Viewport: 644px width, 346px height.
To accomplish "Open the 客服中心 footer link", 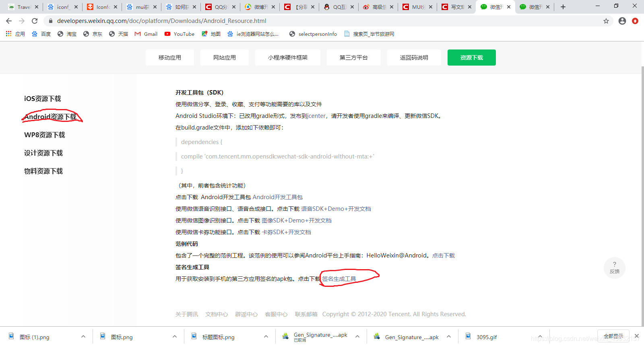I will pos(276,314).
